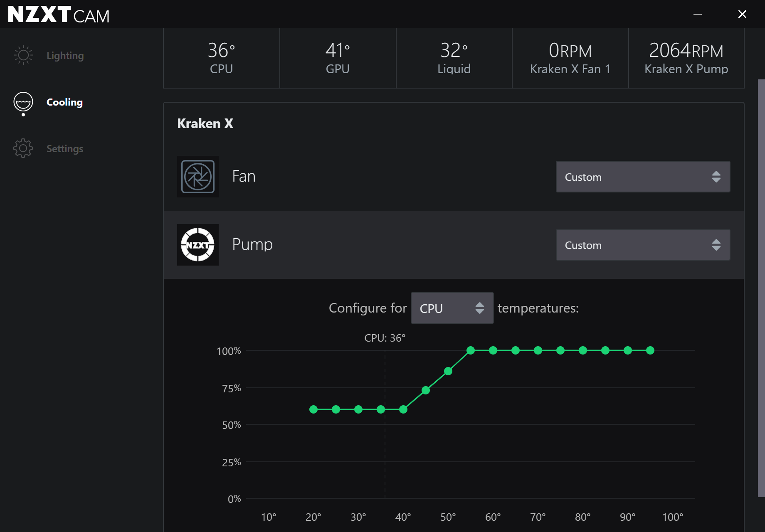Click the 2064RPM Kraken X Pump tile
This screenshot has width=765, height=532.
pos(686,58)
